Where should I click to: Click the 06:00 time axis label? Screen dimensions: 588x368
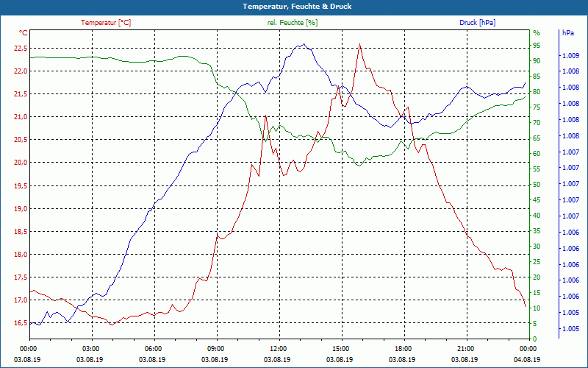point(154,349)
